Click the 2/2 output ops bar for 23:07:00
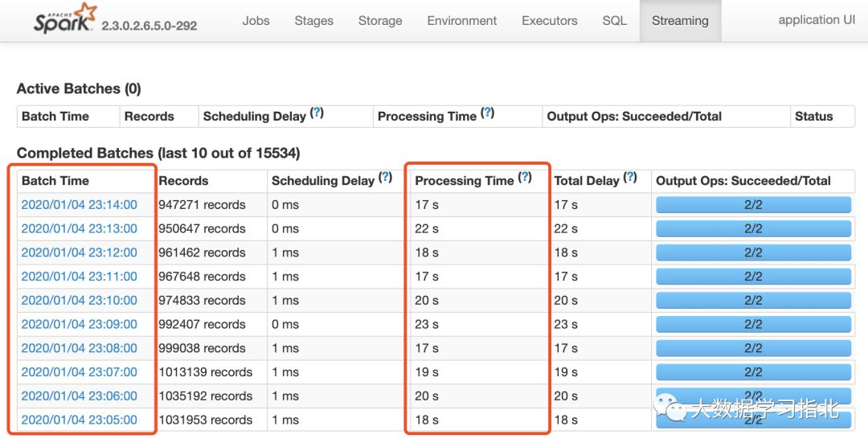 click(x=753, y=372)
